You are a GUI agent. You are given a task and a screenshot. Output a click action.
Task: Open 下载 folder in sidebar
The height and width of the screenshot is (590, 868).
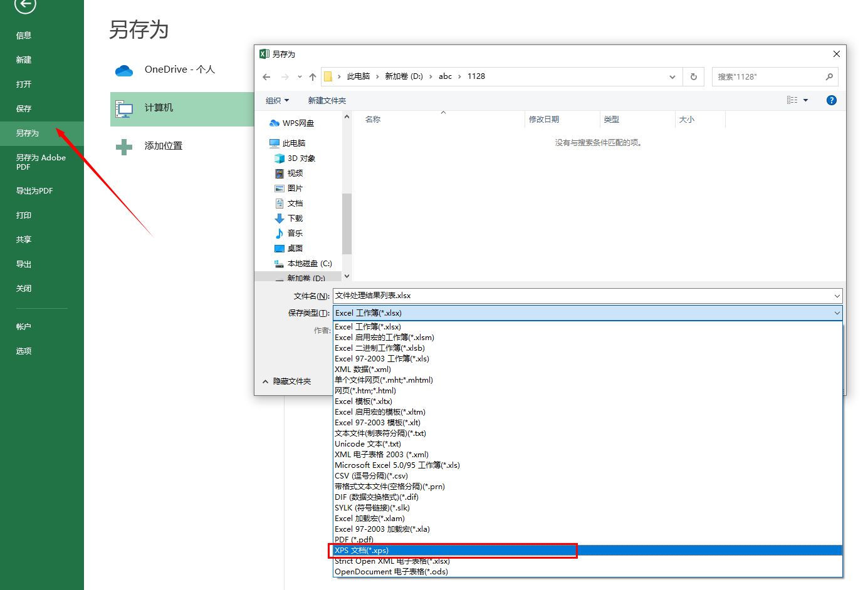click(x=295, y=218)
